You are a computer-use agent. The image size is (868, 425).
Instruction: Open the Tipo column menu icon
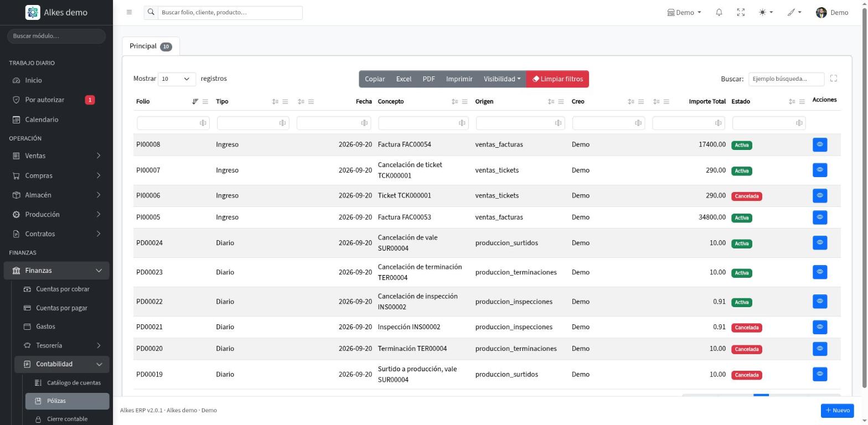pyautogui.click(x=285, y=101)
